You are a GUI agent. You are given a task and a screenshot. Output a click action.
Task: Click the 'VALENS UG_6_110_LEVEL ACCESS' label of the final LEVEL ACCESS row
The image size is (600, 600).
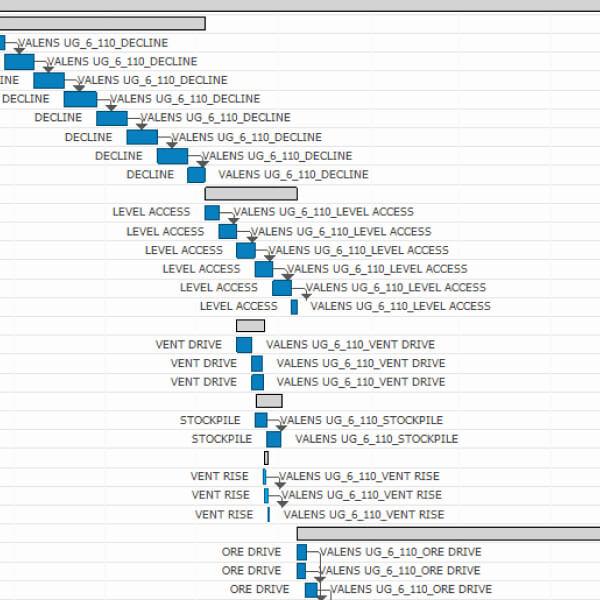click(x=401, y=306)
